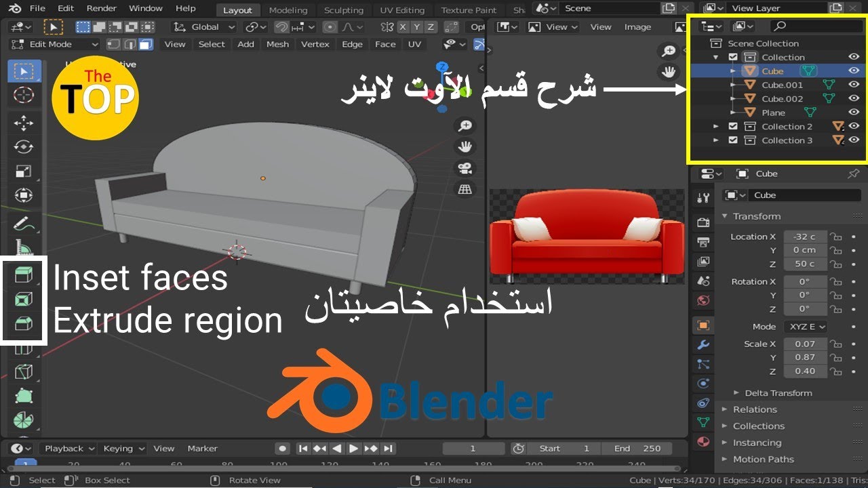Select the Scale tool
Viewport: 868px width, 488px height.
[24, 171]
